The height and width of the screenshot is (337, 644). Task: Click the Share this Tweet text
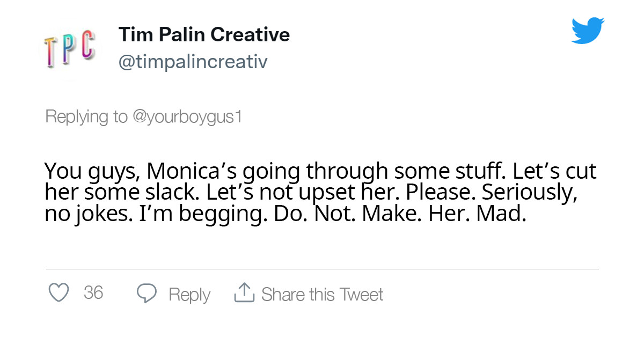point(322,295)
